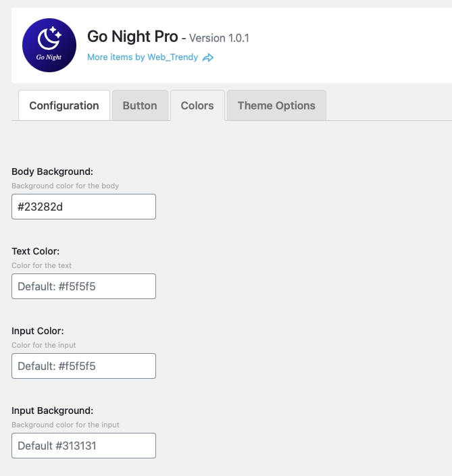This screenshot has width=452, height=476.
Task: Click the Go Night Pro title
Action: (x=132, y=36)
